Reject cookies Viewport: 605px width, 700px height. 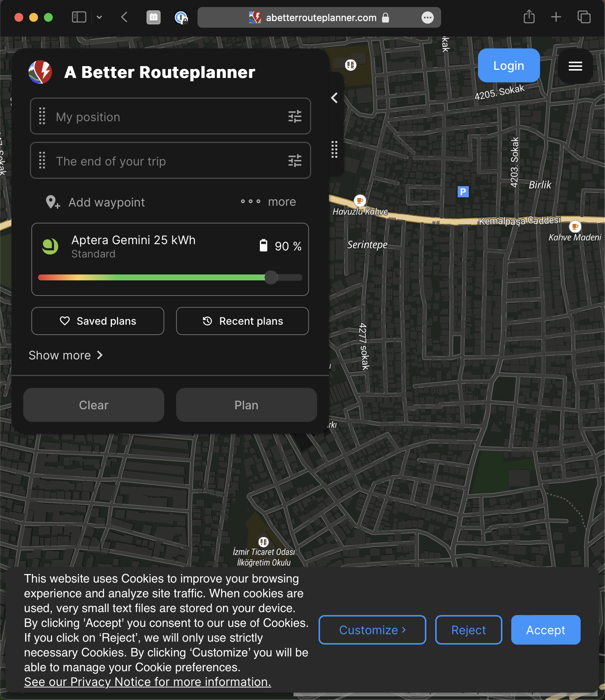469,630
